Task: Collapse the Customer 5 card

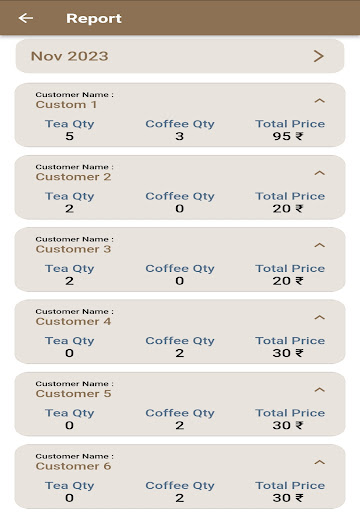Action: (x=320, y=390)
